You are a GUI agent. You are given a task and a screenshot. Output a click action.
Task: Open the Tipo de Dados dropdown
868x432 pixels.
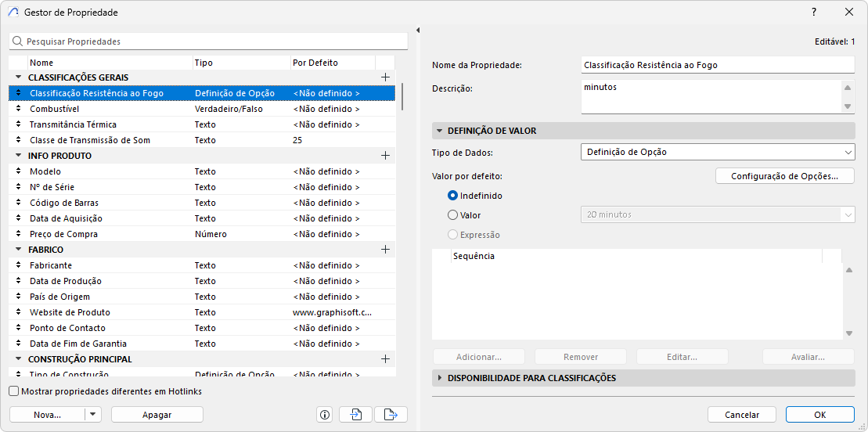pyautogui.click(x=718, y=153)
